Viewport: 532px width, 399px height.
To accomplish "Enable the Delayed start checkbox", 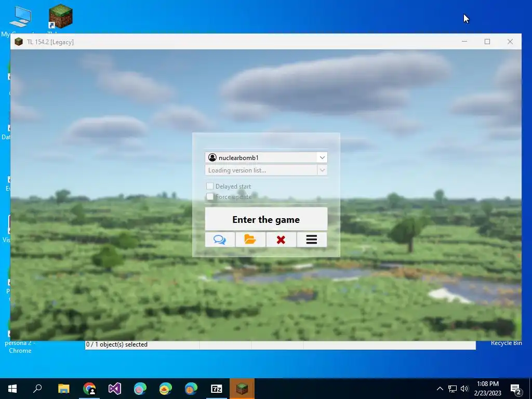I will (210, 186).
